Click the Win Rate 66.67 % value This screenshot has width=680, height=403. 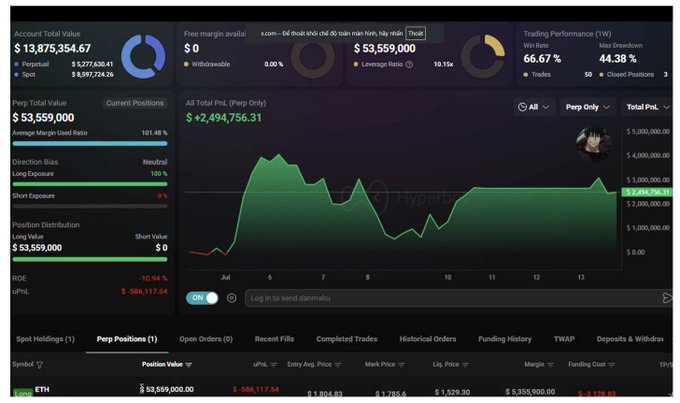click(542, 59)
